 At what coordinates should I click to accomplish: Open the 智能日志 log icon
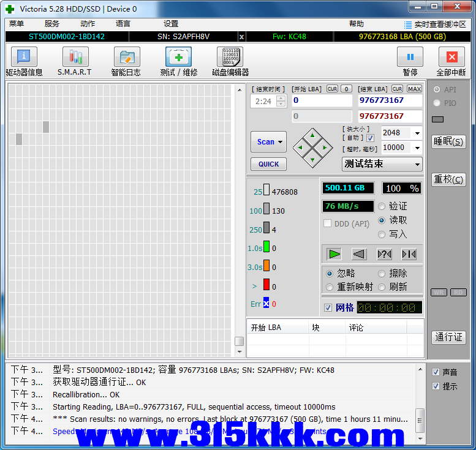tap(127, 57)
